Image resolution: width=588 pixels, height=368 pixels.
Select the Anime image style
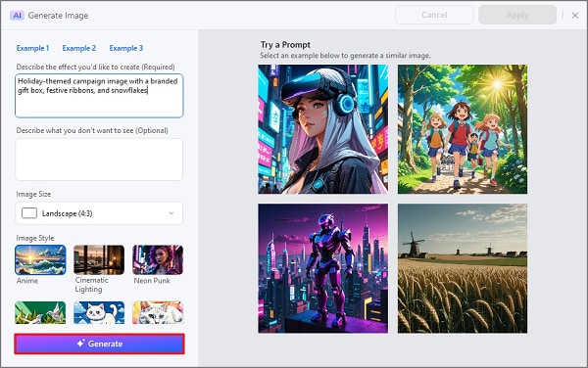[40, 259]
